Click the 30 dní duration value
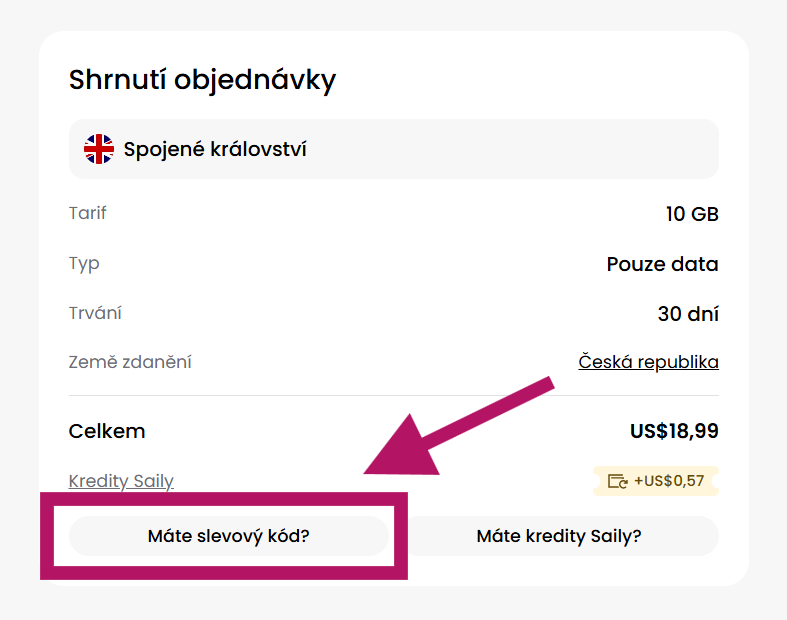The image size is (787, 620). click(x=688, y=314)
